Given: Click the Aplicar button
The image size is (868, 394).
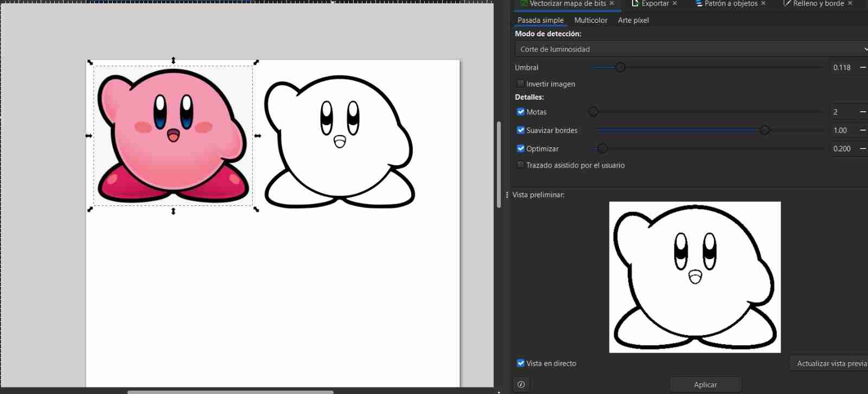Looking at the screenshot, I should pos(705,384).
